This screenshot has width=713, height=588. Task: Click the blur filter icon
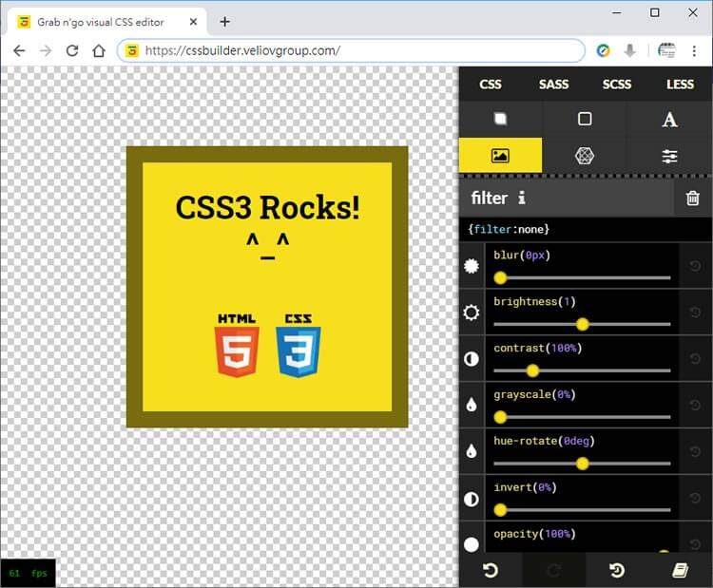pos(472,266)
